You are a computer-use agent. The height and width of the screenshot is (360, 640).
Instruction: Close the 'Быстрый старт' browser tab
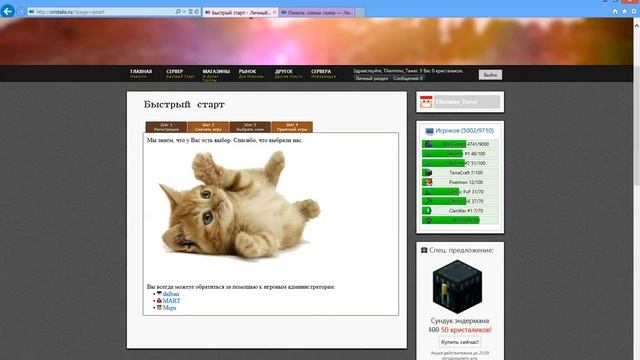click(275, 13)
